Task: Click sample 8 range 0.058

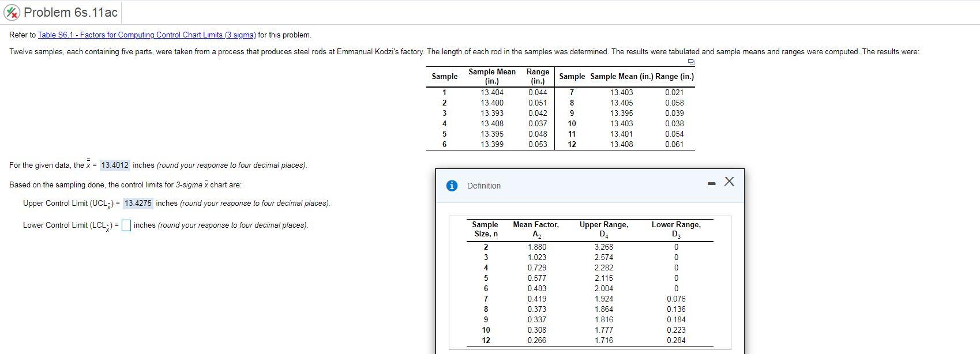Action: pyautogui.click(x=674, y=103)
